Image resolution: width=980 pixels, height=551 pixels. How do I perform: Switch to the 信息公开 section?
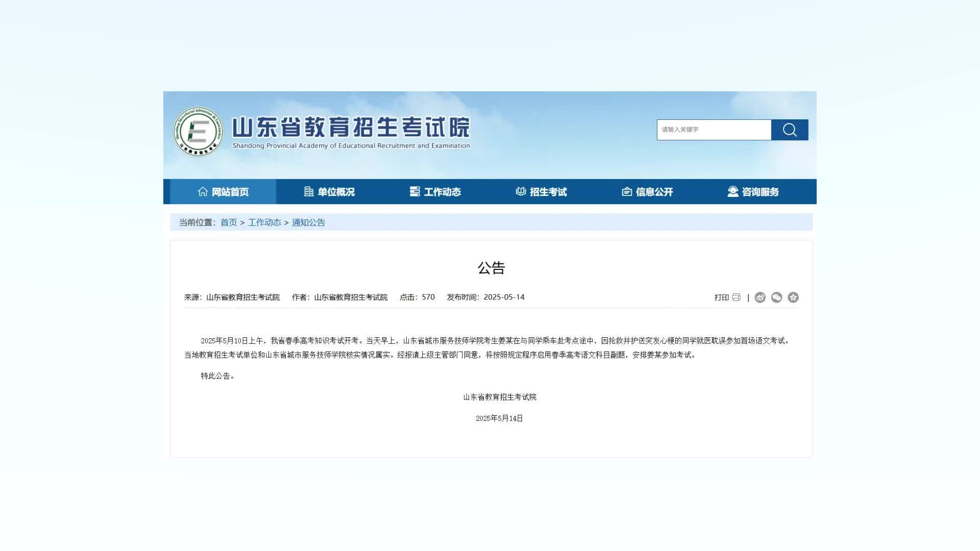click(654, 192)
